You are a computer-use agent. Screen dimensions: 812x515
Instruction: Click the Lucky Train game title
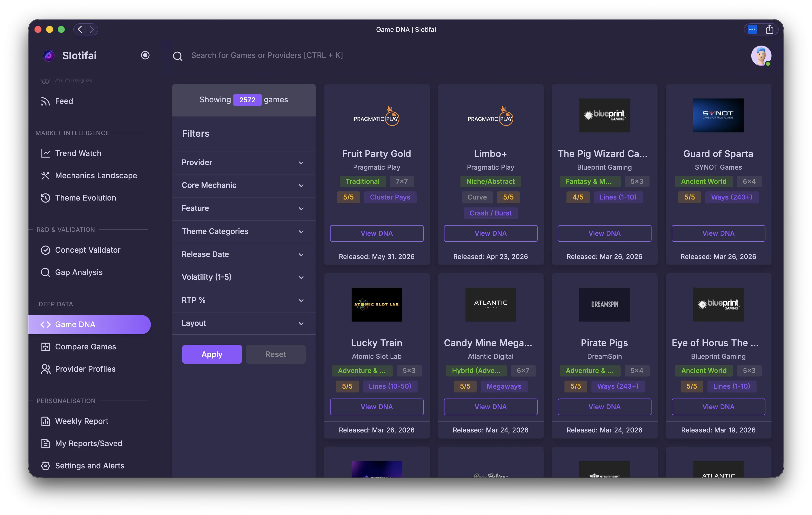[377, 343]
